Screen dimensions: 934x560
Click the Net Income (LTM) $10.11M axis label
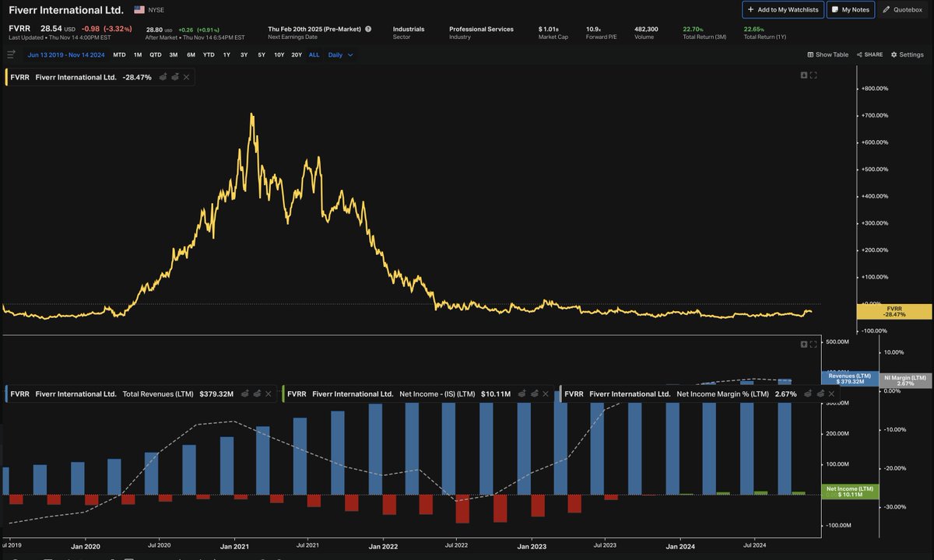click(851, 492)
